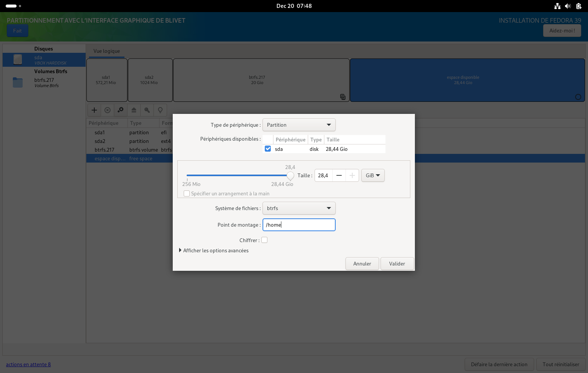Click the edit device gears icon
Screen dimensions: 588x373
pyautogui.click(x=121, y=110)
